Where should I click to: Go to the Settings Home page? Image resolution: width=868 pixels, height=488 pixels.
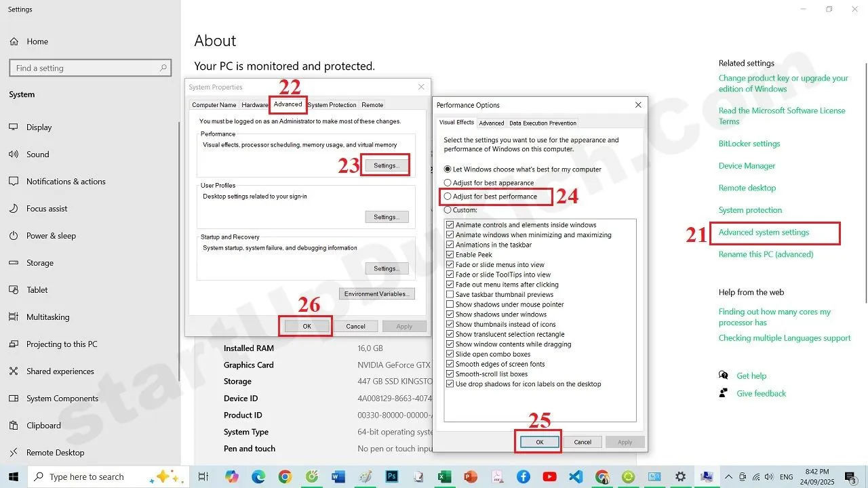37,41
